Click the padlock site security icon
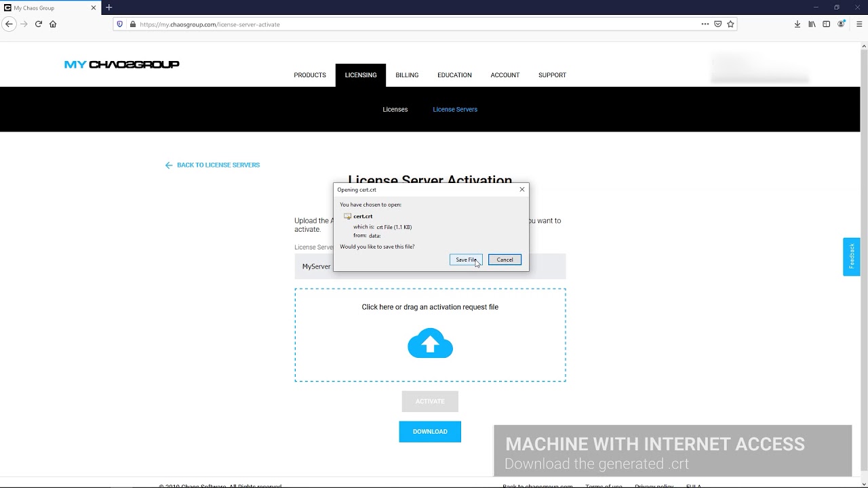Screen dimensions: 868x488 132,24
